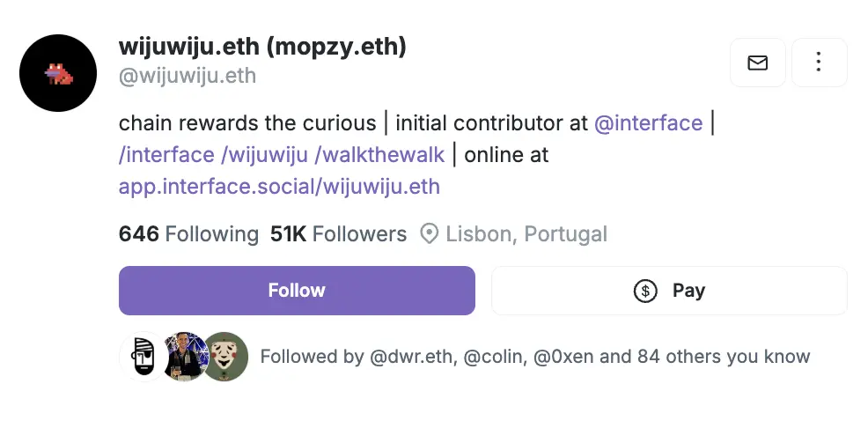Open the /walkthewalk channel link
The width and height of the screenshot is (868, 421).
tap(378, 155)
